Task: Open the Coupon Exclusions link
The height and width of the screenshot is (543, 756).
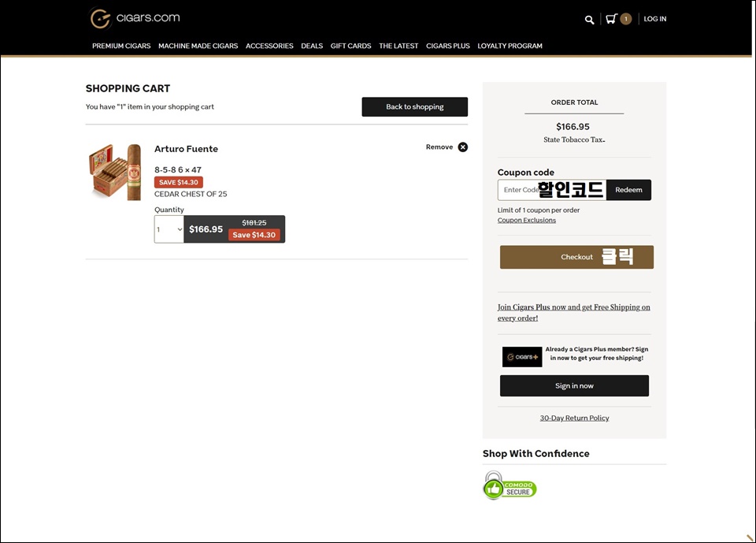Action: 527,220
